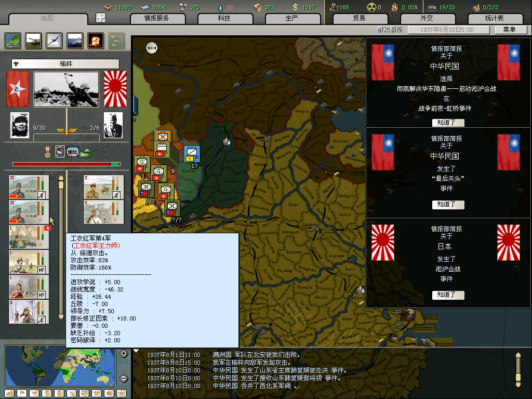This screenshot has height=399, width=532.
Task: Select the terrain map mode mountain icon
Action: pos(9,394)
